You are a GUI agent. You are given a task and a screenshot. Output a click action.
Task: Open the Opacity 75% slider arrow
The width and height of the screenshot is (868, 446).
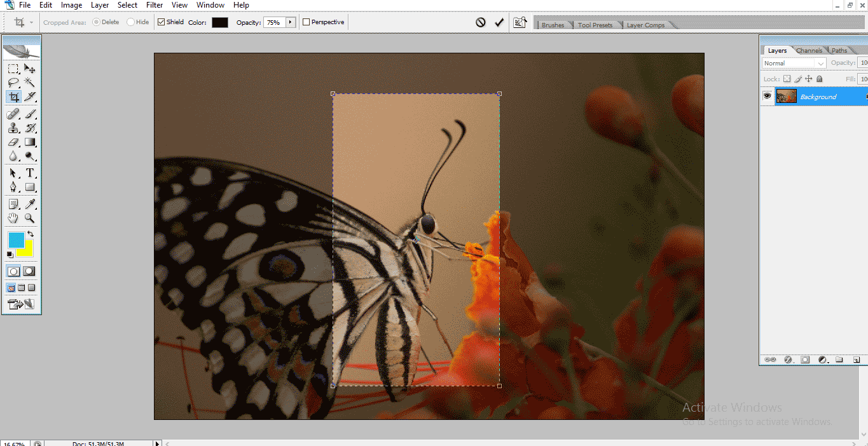(291, 22)
